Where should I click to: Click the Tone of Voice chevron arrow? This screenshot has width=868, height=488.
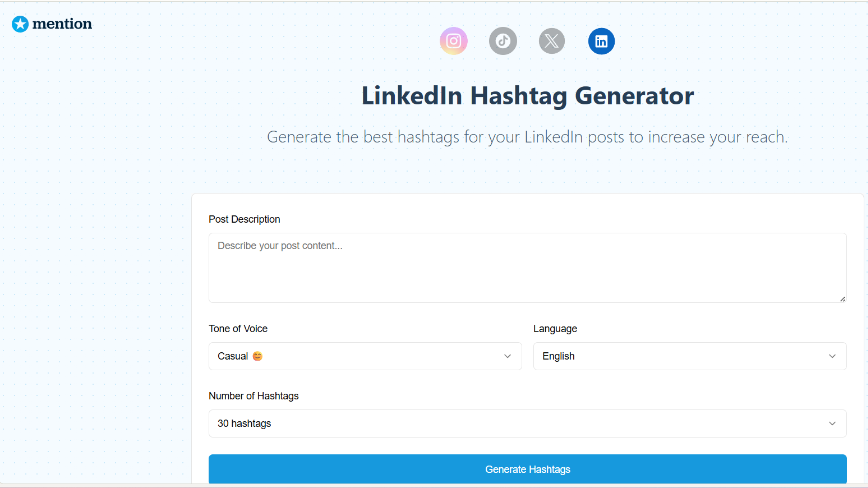[x=507, y=356]
